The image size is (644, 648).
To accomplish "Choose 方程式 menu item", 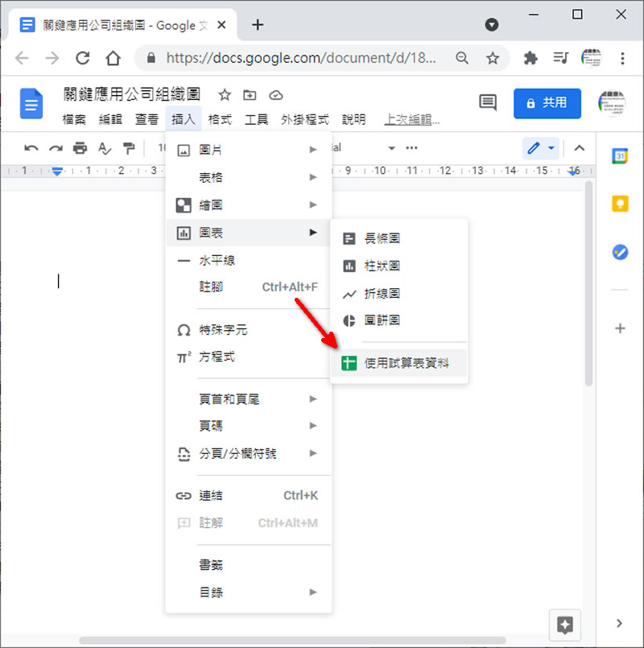I will 249,357.
